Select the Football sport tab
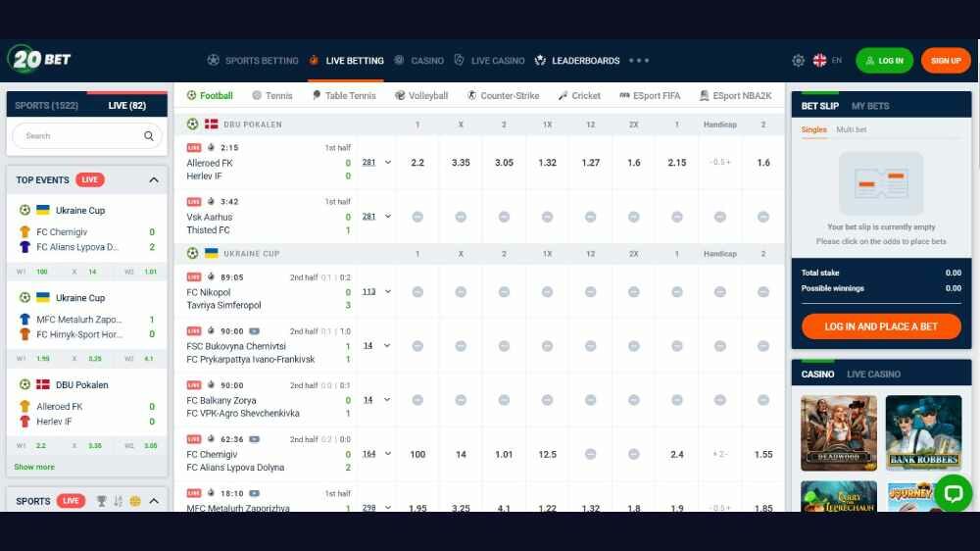This screenshot has width=980, height=551. click(x=210, y=96)
